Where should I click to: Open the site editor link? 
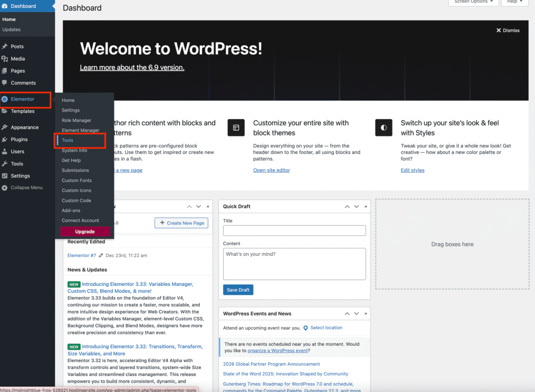coord(271,170)
